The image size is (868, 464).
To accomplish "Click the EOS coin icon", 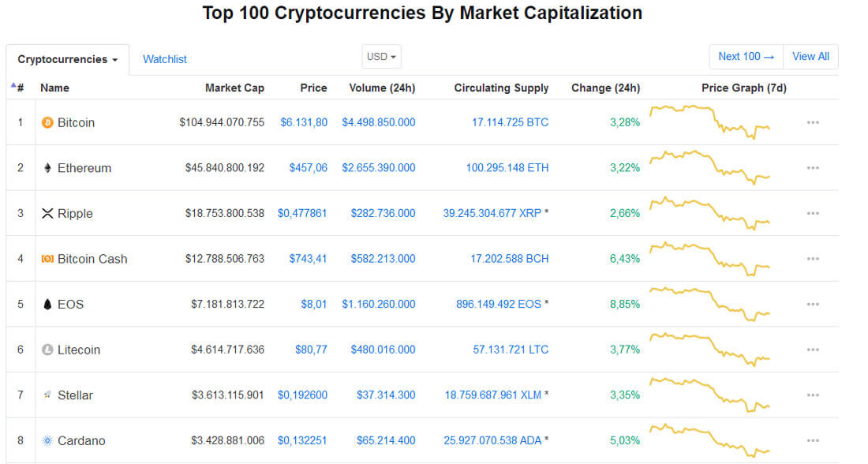I will (48, 304).
